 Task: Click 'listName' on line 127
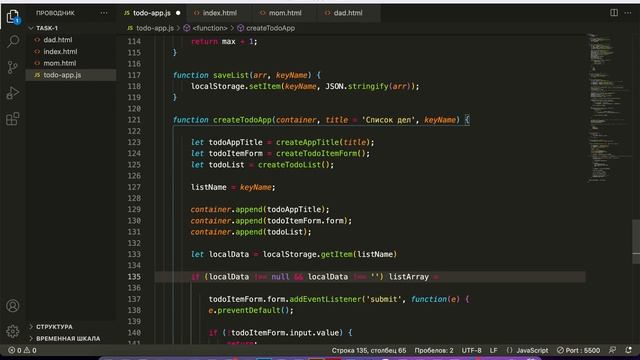point(209,187)
